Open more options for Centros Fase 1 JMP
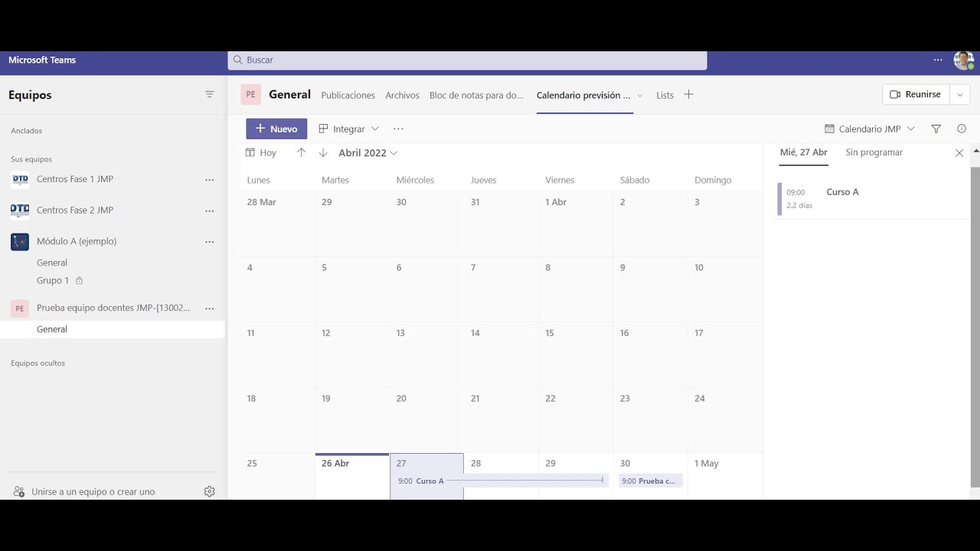980x551 pixels. point(209,180)
